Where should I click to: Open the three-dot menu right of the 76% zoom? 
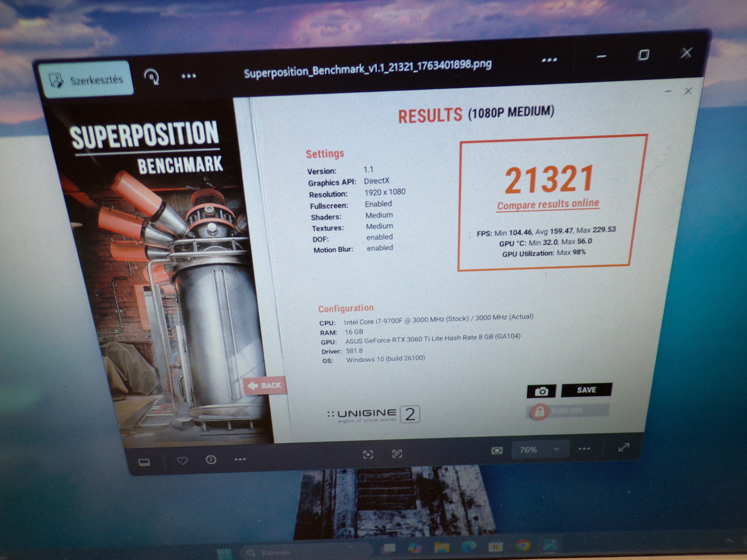[x=584, y=448]
